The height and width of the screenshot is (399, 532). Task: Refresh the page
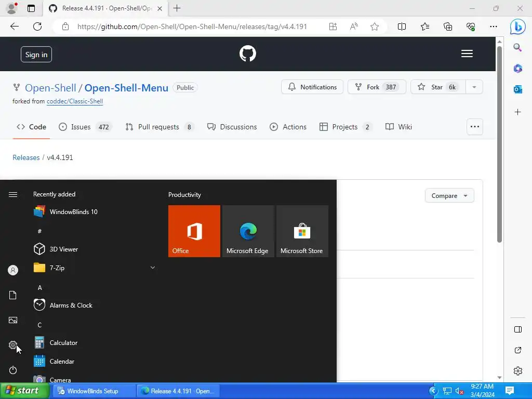tap(37, 26)
